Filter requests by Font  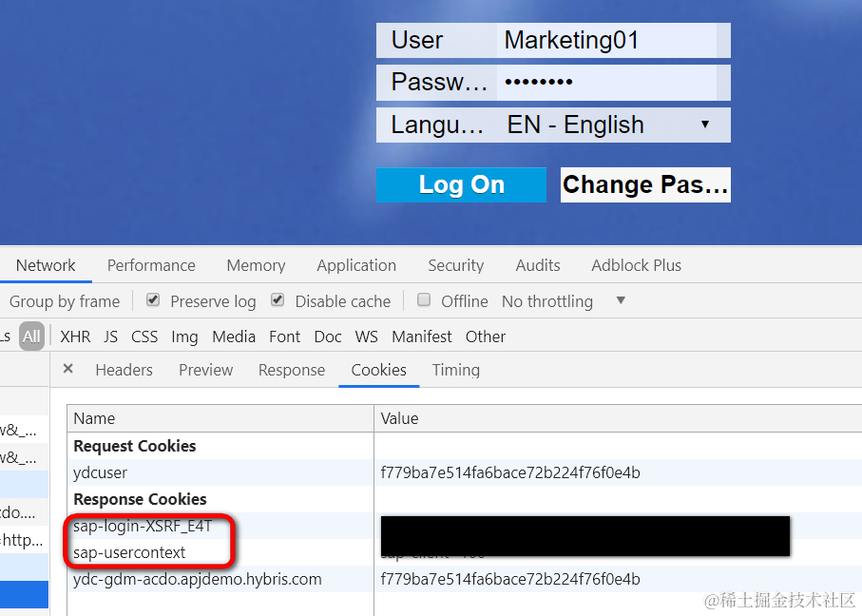pos(285,337)
